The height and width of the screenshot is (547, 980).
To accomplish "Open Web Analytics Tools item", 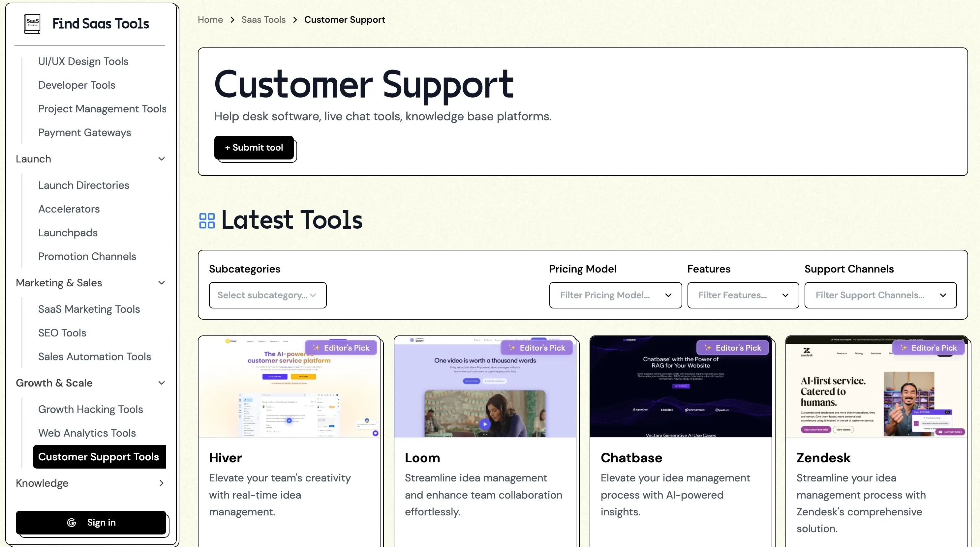I will click(87, 433).
